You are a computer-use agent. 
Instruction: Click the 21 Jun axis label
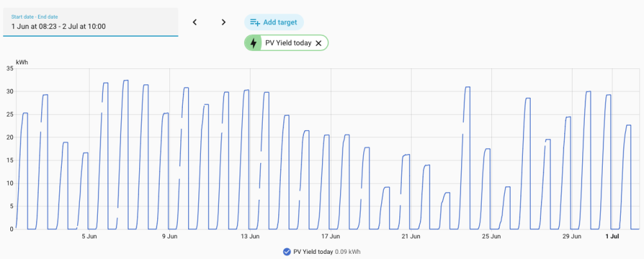[x=411, y=236]
